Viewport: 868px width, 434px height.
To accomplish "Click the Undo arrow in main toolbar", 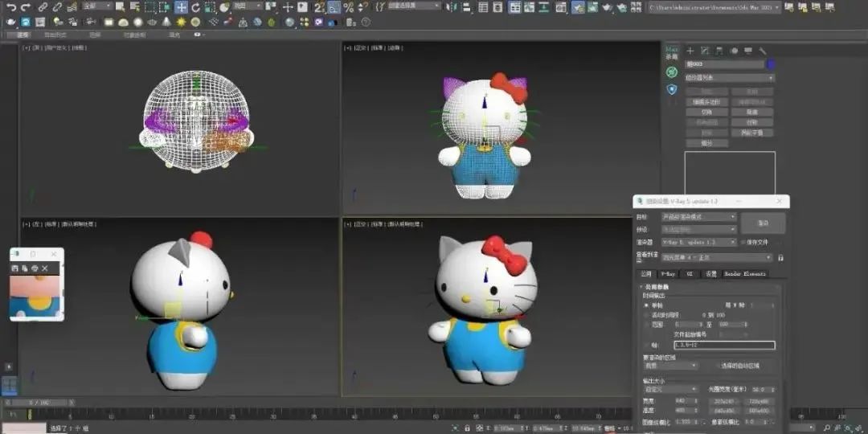I will 11,7.
